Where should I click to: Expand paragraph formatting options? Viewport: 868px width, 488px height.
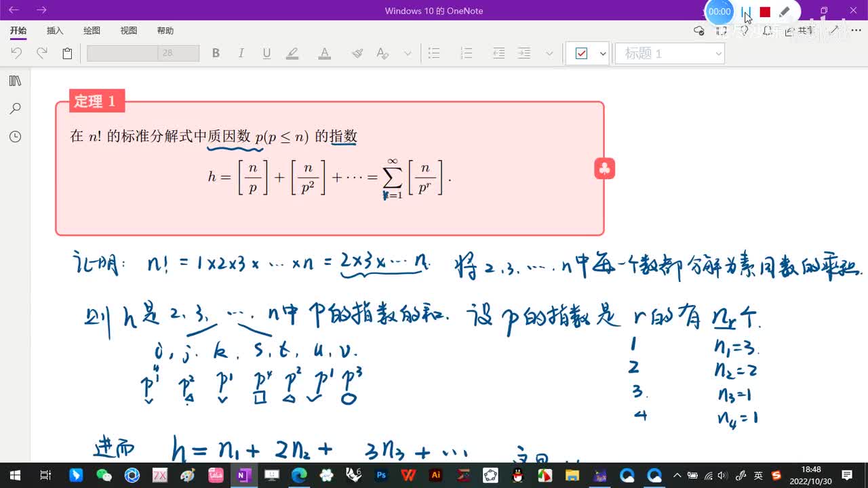(549, 53)
